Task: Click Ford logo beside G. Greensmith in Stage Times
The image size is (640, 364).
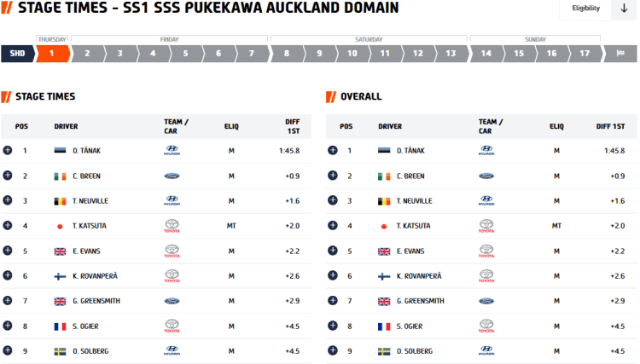Action: pos(172,301)
